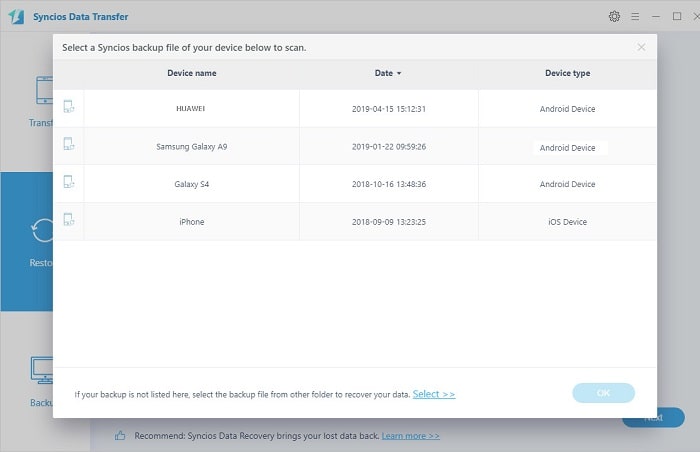Open the Select >> backup folder link

point(434,394)
